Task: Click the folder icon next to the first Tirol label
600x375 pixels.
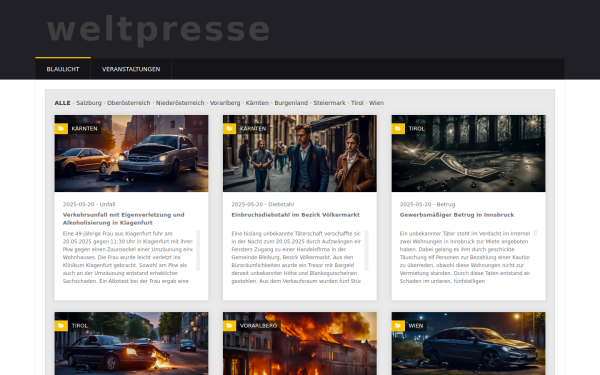Action: pos(398,129)
